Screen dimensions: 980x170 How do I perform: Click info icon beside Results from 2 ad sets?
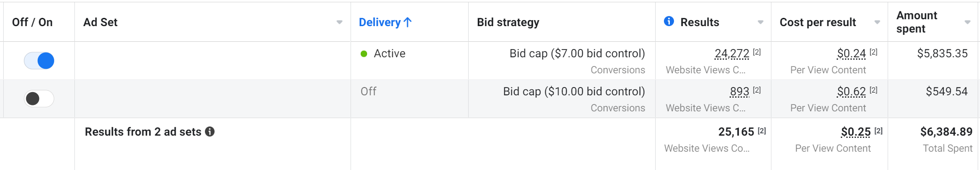coord(210,132)
